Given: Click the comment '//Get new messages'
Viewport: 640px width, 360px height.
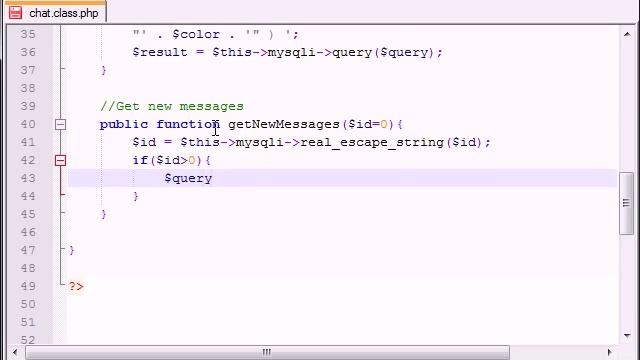Looking at the screenshot, I should pyautogui.click(x=172, y=107).
